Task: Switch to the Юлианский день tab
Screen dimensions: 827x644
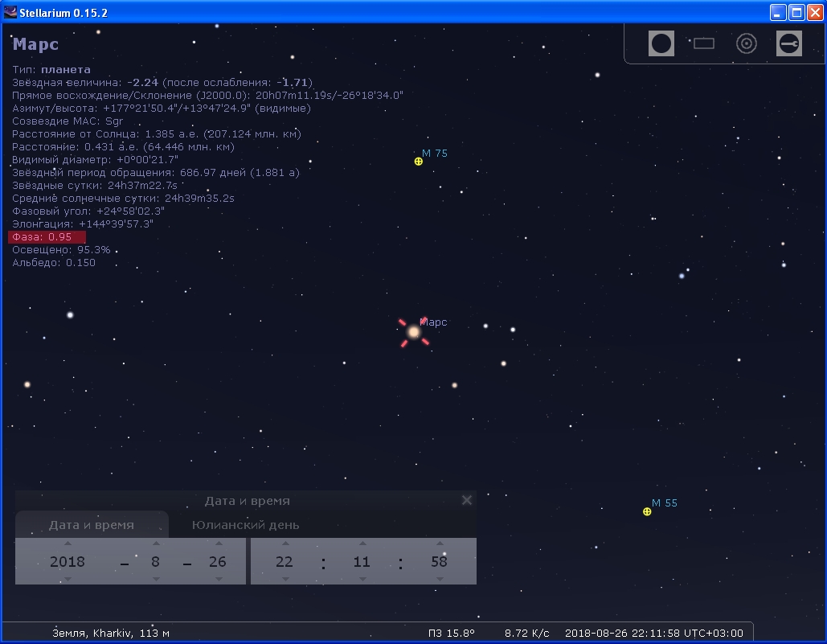Action: (x=245, y=525)
